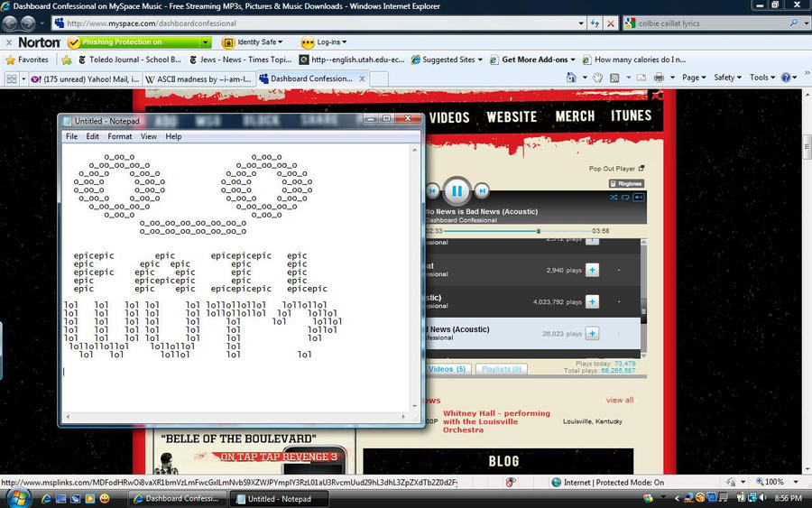
Task: Click the taskbar volume speaker icon
Action: coord(761,498)
